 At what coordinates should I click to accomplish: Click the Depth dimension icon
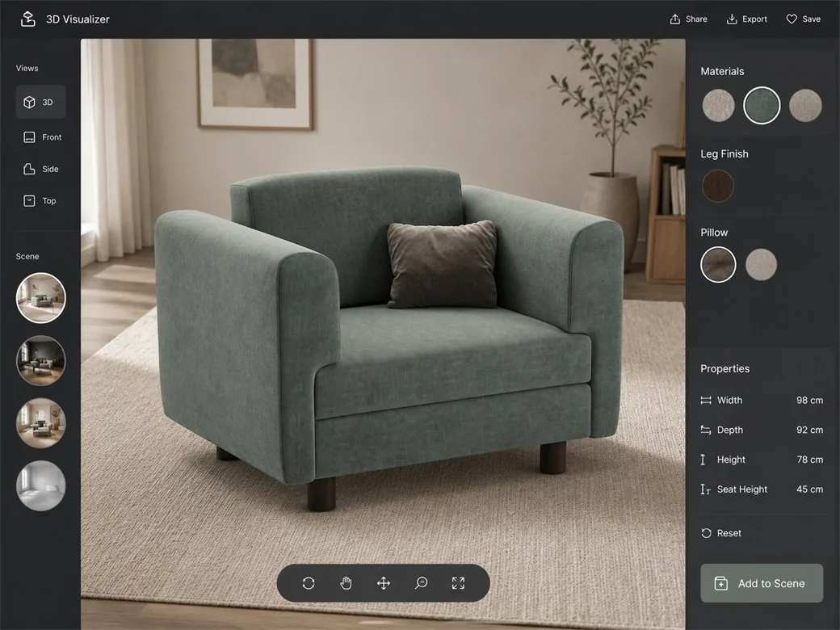pos(706,430)
